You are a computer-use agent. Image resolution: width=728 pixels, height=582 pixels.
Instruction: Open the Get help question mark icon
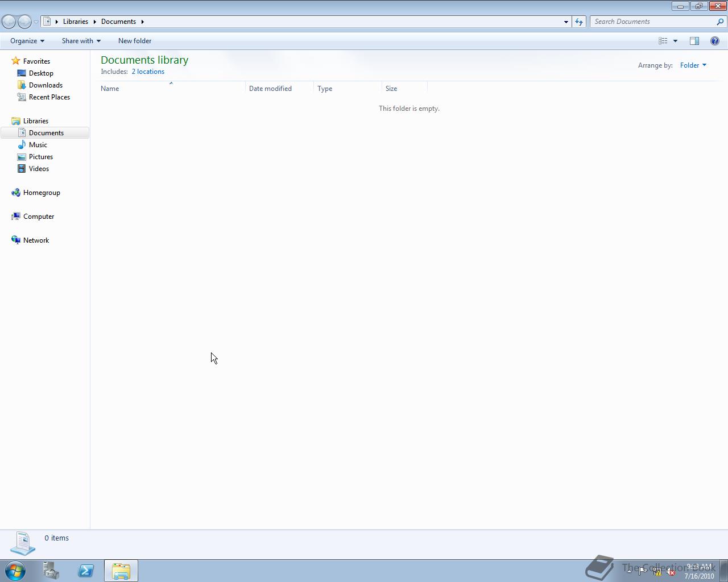pyautogui.click(x=715, y=41)
